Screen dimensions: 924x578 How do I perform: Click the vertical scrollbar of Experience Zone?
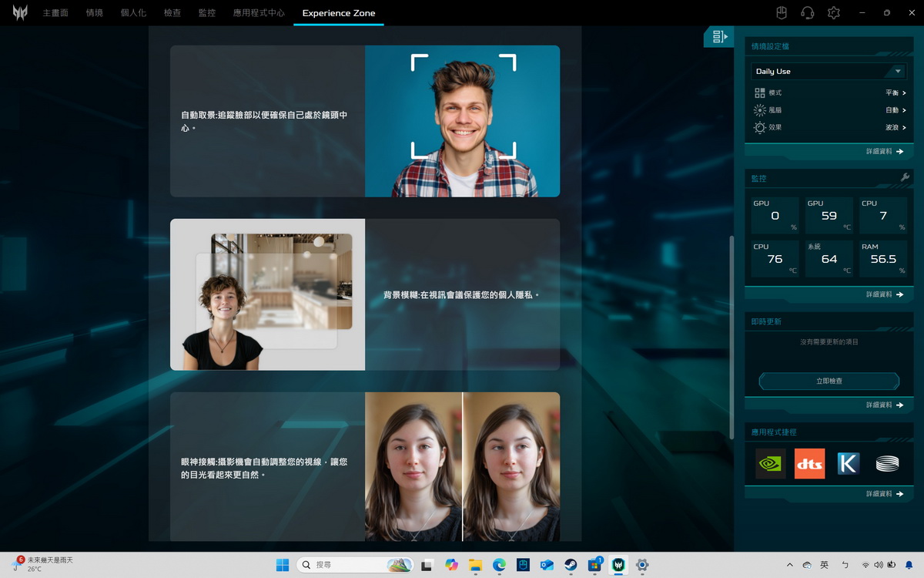point(731,337)
